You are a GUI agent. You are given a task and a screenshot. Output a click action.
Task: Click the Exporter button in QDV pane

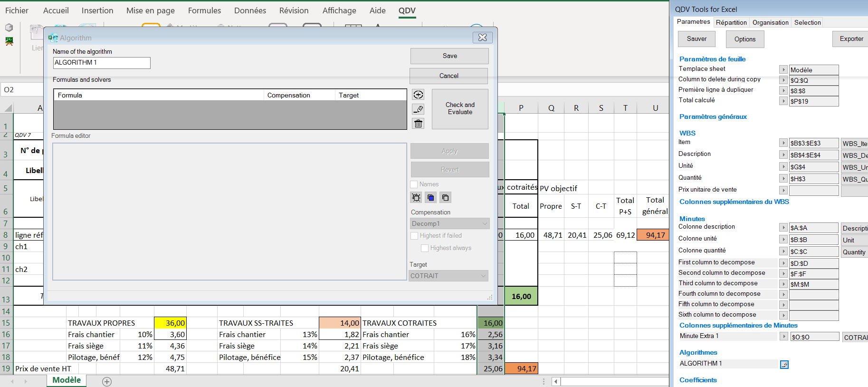coord(851,39)
